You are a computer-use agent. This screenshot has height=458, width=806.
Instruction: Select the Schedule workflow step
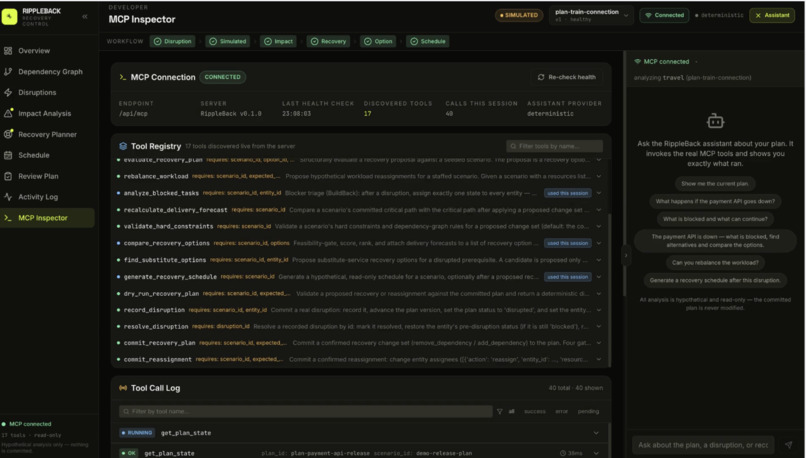(x=428, y=41)
